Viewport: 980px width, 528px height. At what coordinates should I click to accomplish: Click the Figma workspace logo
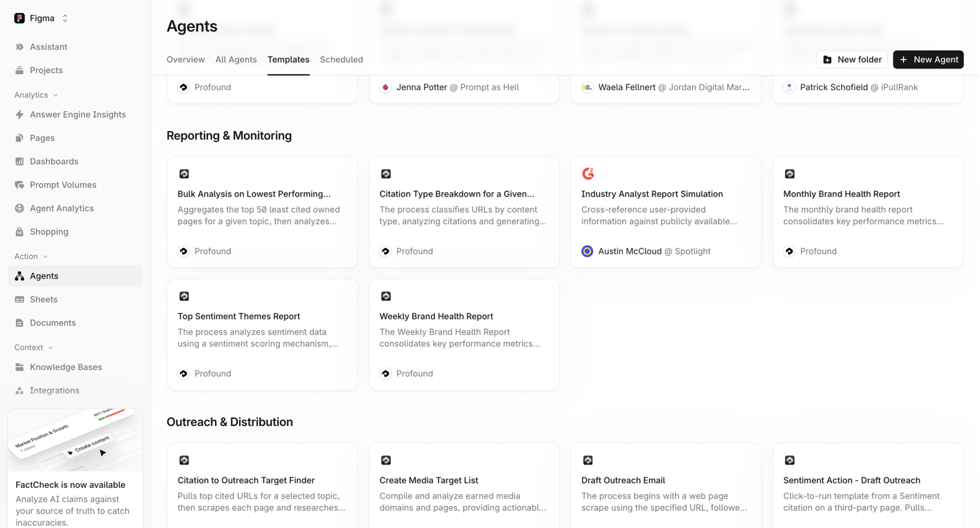pos(19,18)
